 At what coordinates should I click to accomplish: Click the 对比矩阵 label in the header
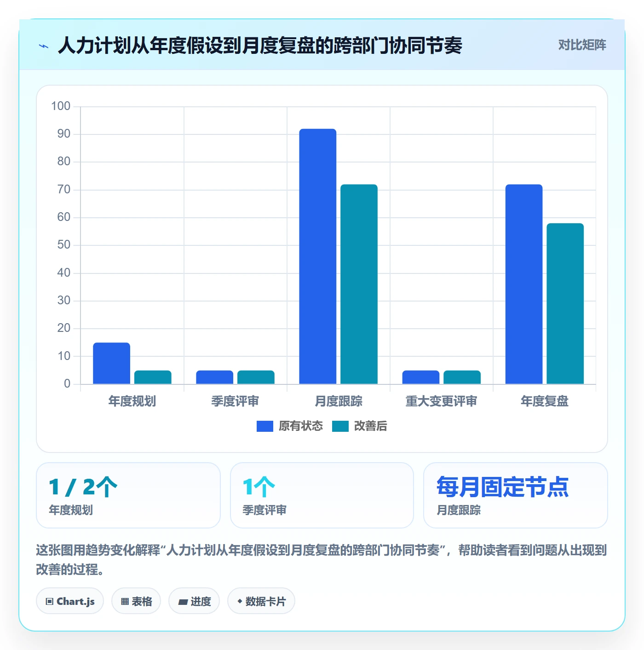tap(582, 45)
